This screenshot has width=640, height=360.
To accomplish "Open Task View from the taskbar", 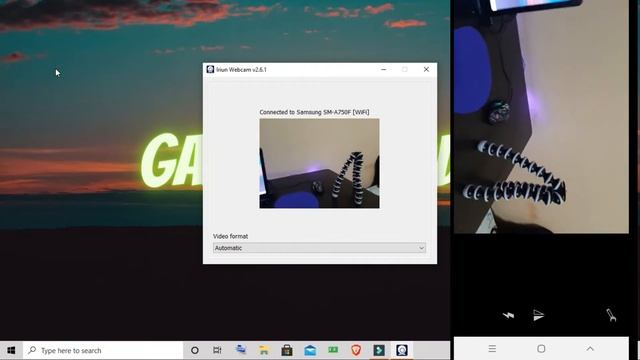I will point(217,350).
